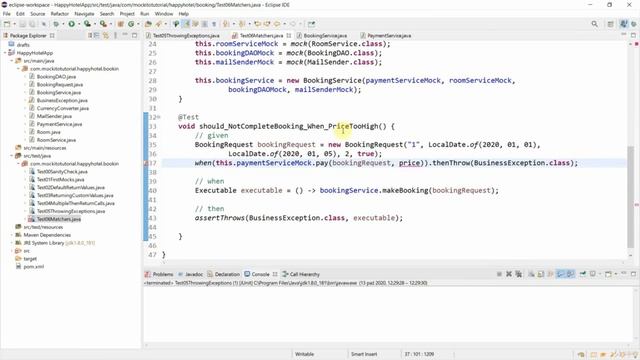Click the error marker at line 37
Screen dimensions: 640x360
click(146, 163)
